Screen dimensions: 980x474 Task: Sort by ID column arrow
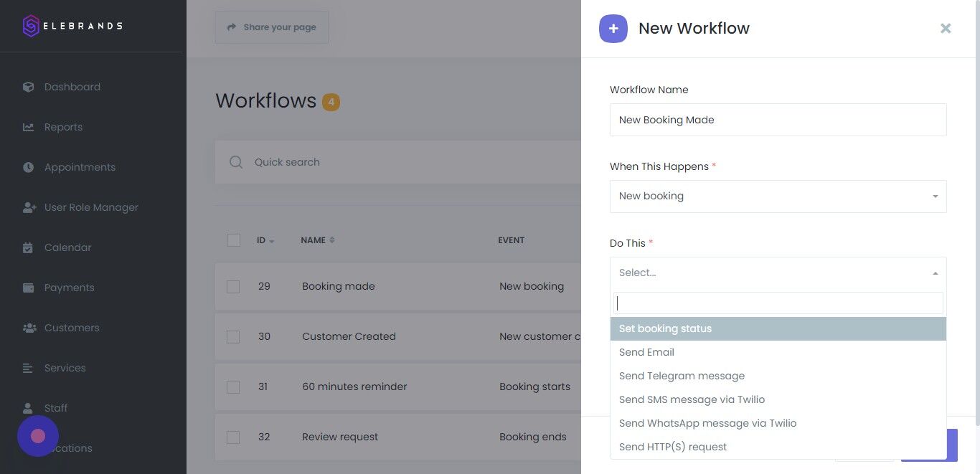point(271,241)
